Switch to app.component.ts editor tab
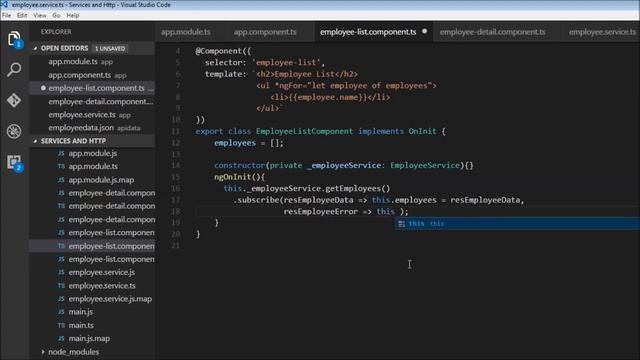Image resolution: width=640 pixels, height=360 pixels. point(265,32)
